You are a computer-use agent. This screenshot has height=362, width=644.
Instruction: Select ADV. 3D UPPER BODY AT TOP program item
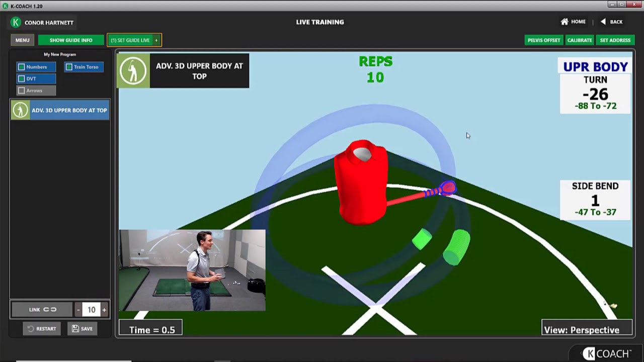60,110
